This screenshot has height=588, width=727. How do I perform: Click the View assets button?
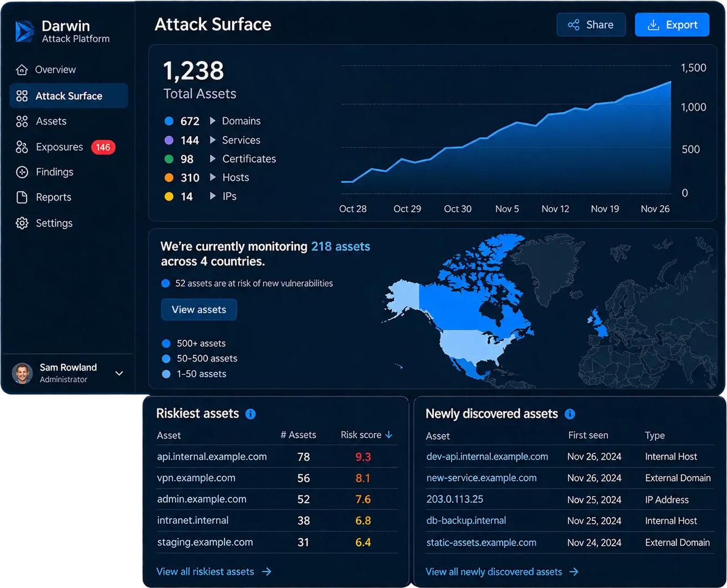coord(199,310)
